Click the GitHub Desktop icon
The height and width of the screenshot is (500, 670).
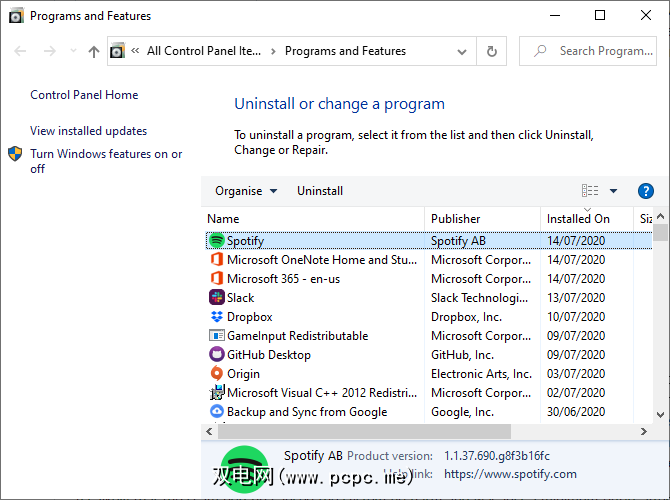click(217, 354)
